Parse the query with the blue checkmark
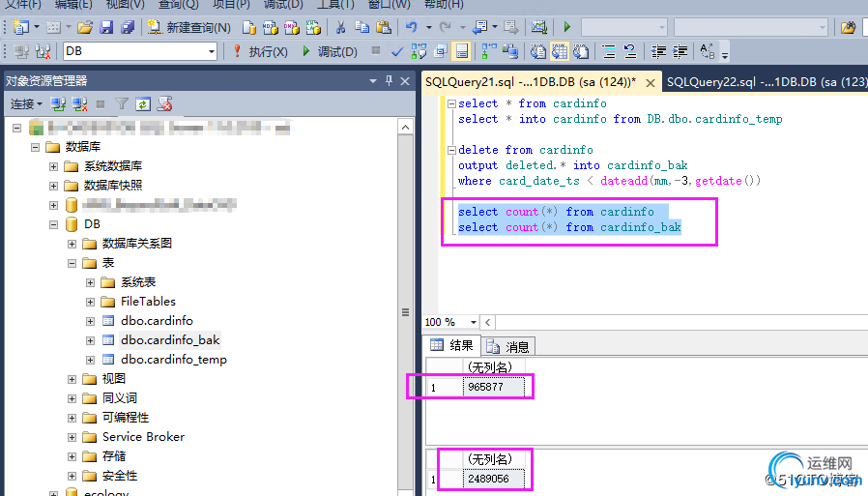The width and height of the screenshot is (868, 496). pos(397,51)
